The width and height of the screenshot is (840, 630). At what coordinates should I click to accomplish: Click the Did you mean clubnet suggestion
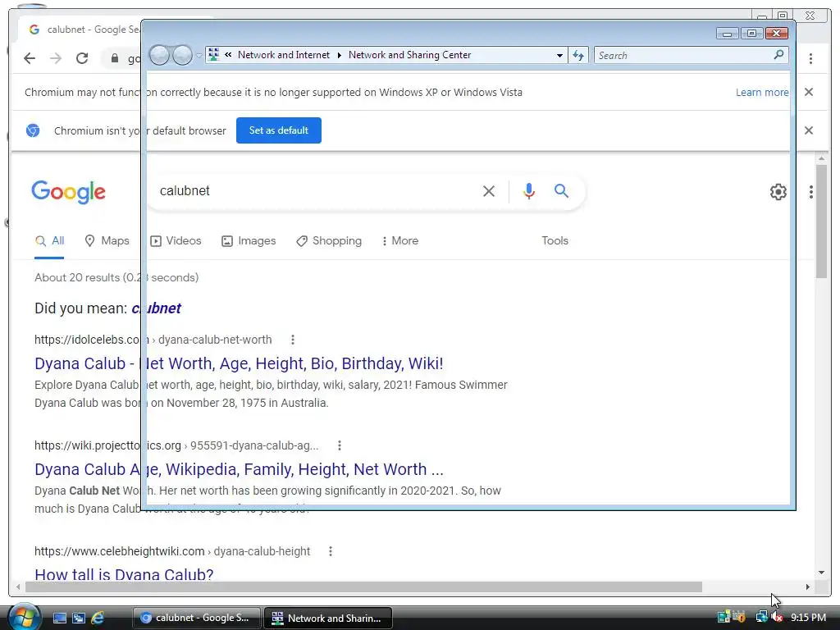coord(157,308)
